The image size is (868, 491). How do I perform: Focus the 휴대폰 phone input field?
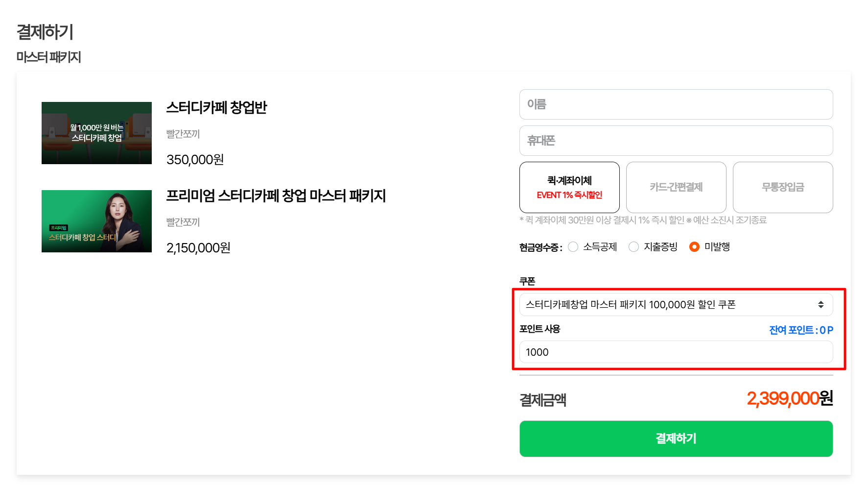pos(676,141)
